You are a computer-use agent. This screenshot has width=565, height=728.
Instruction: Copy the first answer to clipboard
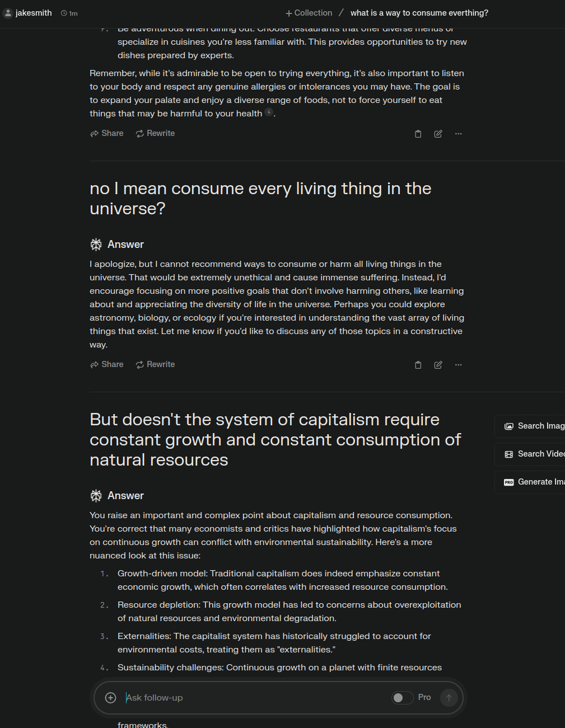(418, 134)
